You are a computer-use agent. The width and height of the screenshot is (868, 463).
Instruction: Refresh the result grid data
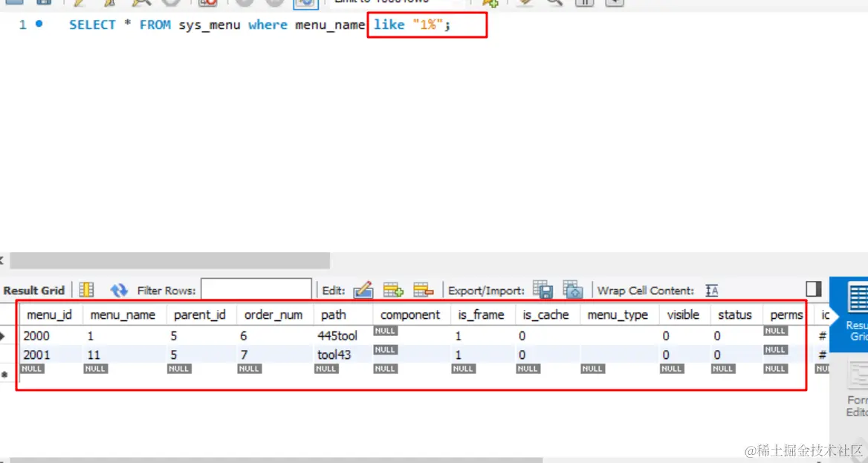pyautogui.click(x=118, y=290)
